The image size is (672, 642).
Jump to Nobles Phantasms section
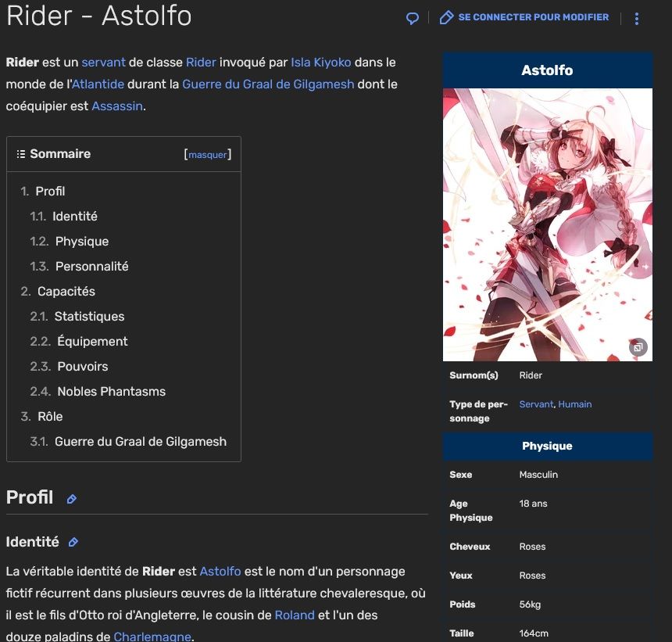click(111, 391)
